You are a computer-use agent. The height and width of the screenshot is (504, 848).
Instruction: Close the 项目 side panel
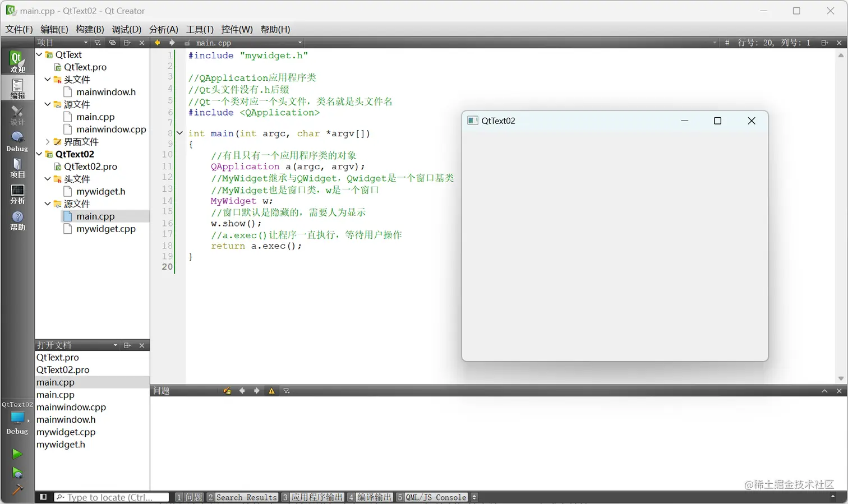(142, 43)
